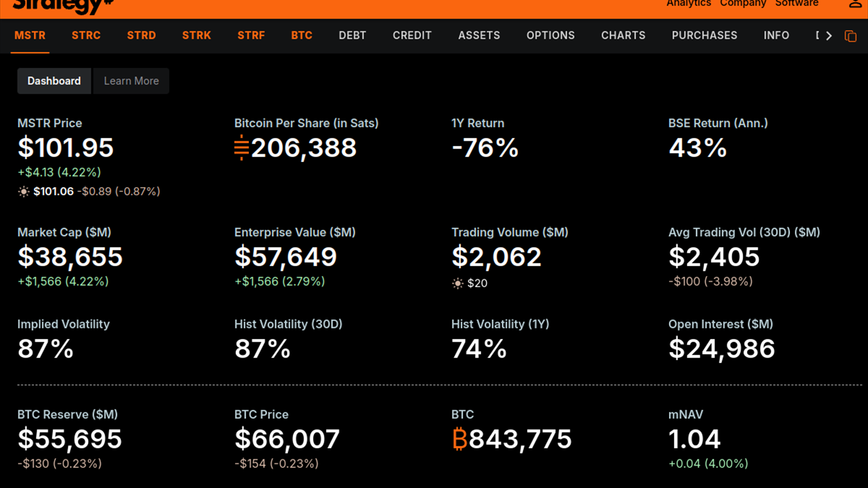Image resolution: width=868 pixels, height=488 pixels.
Task: Click the Hist Volatility (1Y) value 74%
Action: pyautogui.click(x=479, y=349)
